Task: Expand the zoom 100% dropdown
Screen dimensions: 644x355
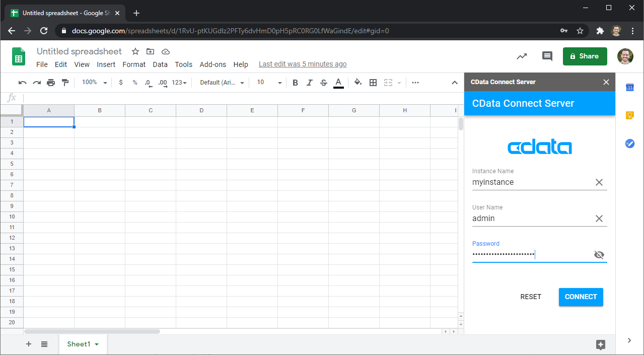Action: coord(95,83)
